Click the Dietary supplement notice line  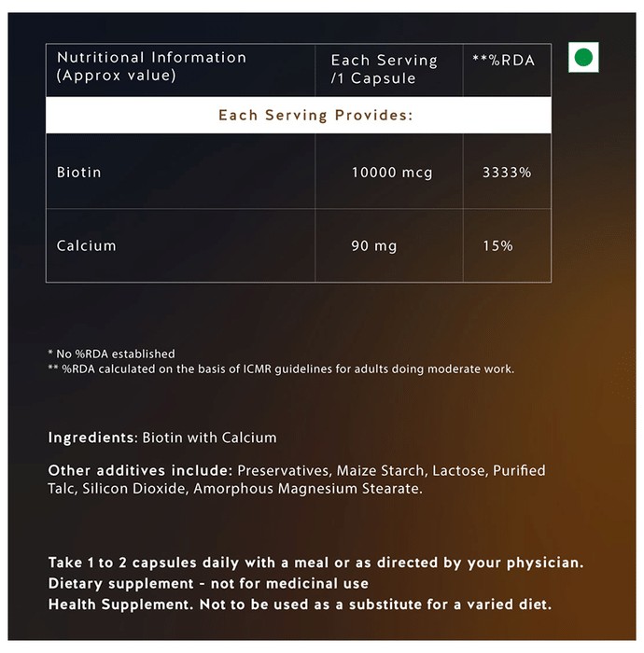208,583
